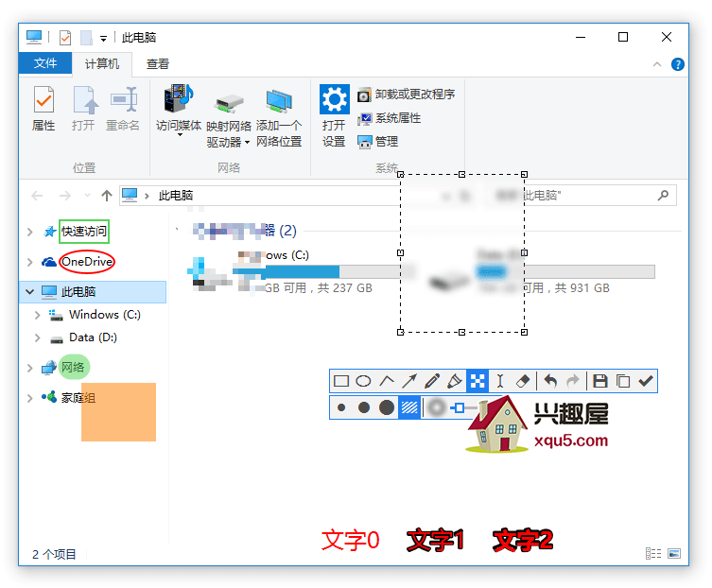Copy the screenshot to clipboard
This screenshot has height=588, width=712.
click(623, 381)
